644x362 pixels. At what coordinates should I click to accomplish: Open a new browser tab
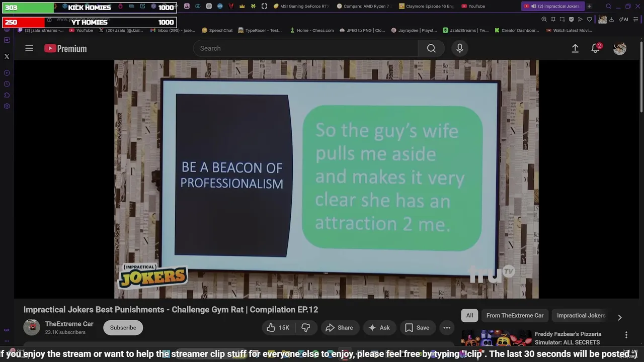pyautogui.click(x=589, y=6)
